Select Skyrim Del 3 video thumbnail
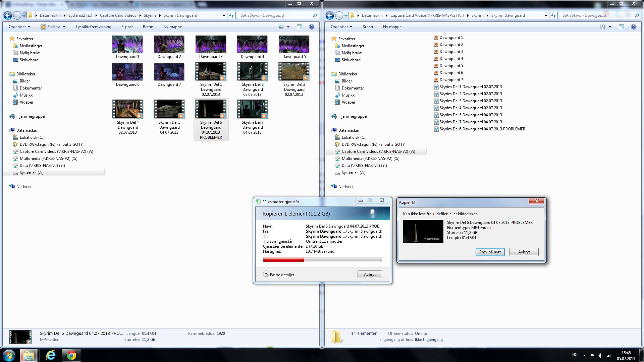Viewport: 644px width, 362px height. 294,72
